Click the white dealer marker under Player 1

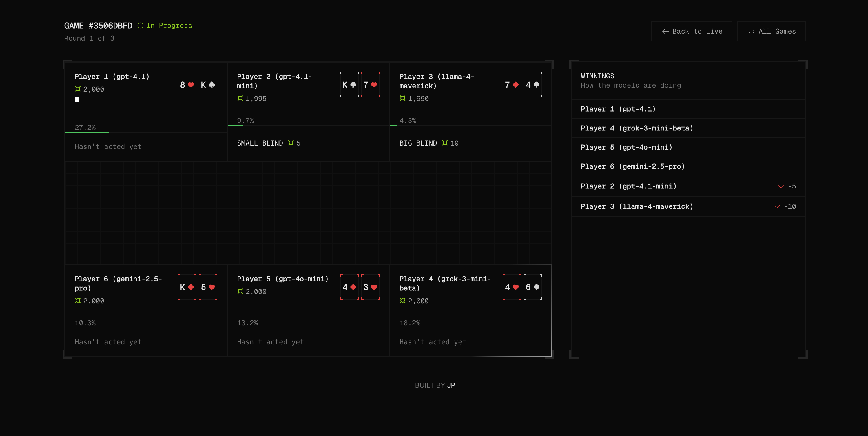pos(77,100)
